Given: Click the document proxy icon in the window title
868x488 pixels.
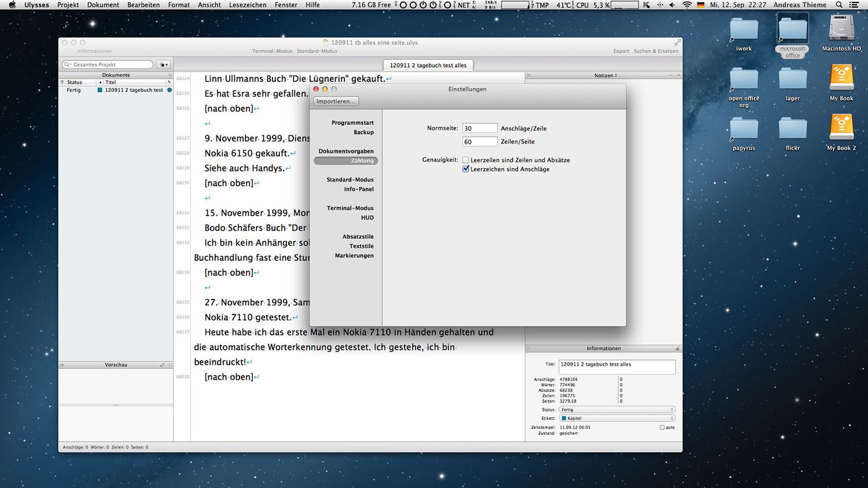Looking at the screenshot, I should [x=326, y=43].
